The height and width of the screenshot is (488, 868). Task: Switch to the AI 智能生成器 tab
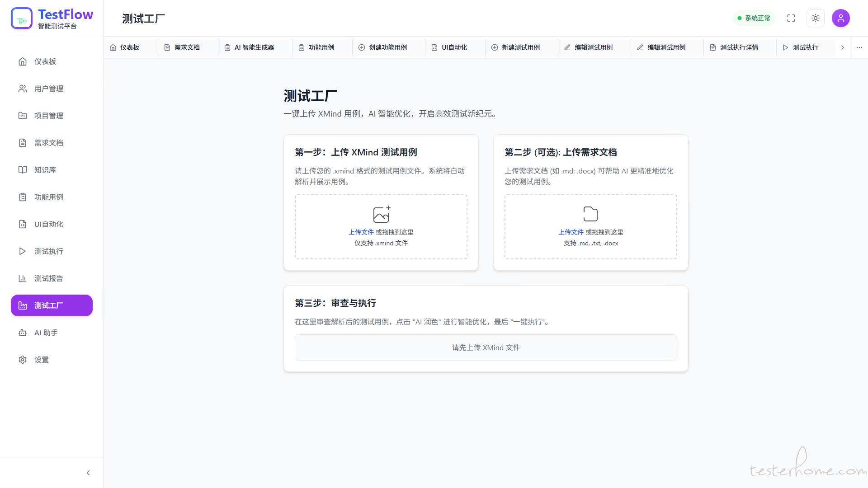coord(254,47)
